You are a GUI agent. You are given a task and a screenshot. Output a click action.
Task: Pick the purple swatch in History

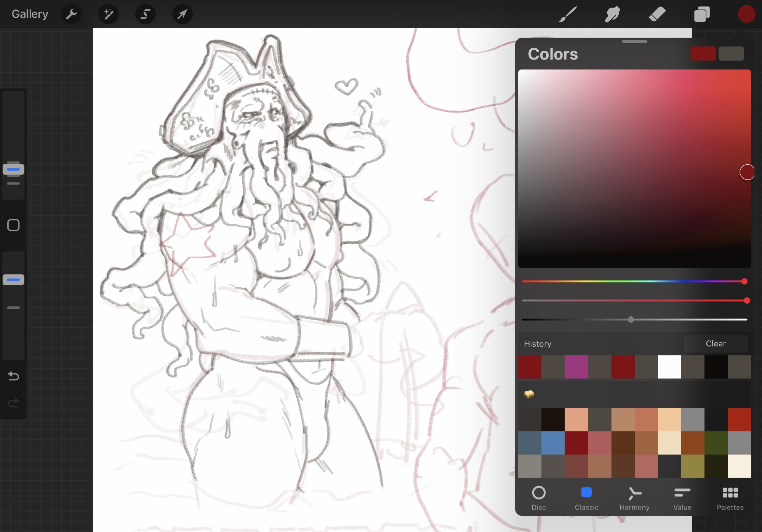click(576, 367)
